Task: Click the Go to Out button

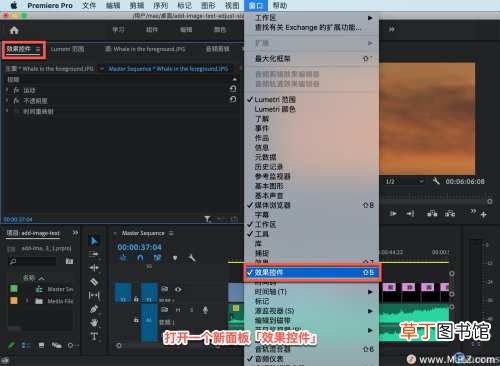Action: tap(411, 214)
